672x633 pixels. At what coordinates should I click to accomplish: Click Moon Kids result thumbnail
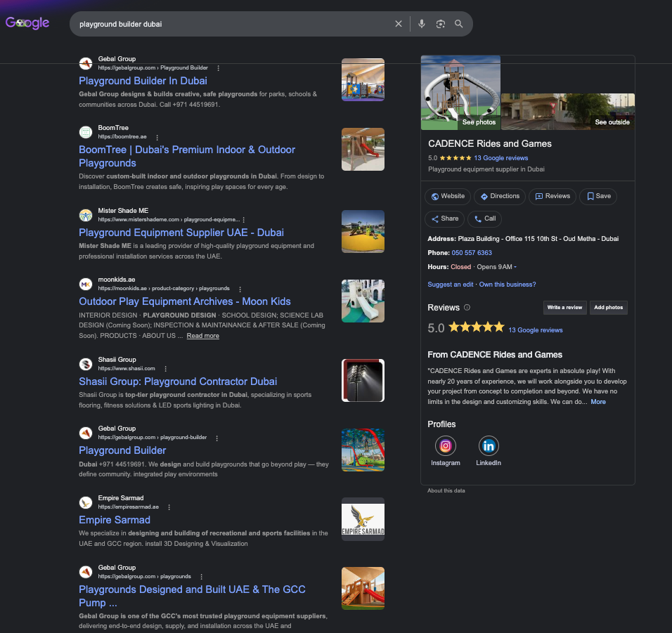[x=363, y=301]
